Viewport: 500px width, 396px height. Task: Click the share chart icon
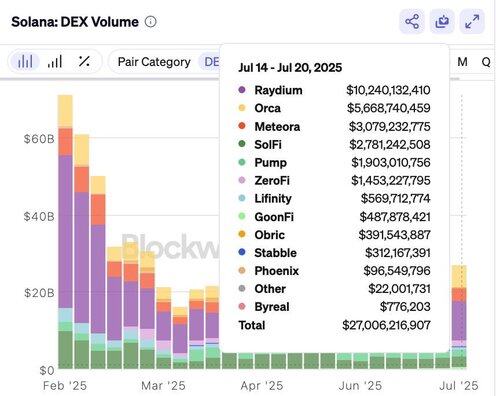pos(412,22)
